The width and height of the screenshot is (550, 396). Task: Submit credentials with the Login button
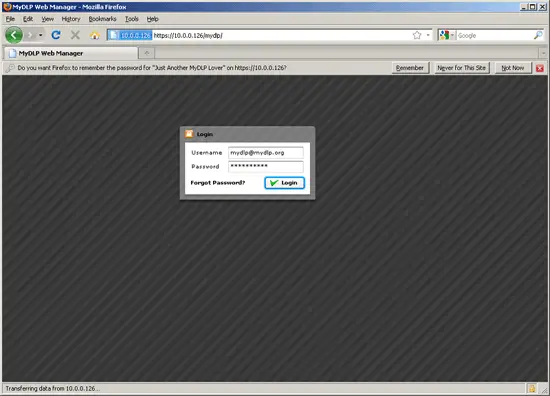click(x=284, y=183)
